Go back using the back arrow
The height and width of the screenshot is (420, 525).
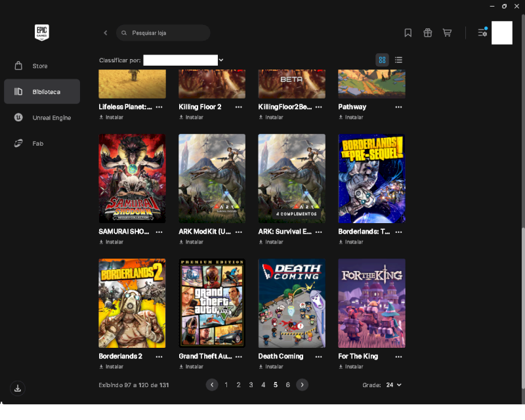[x=106, y=33]
